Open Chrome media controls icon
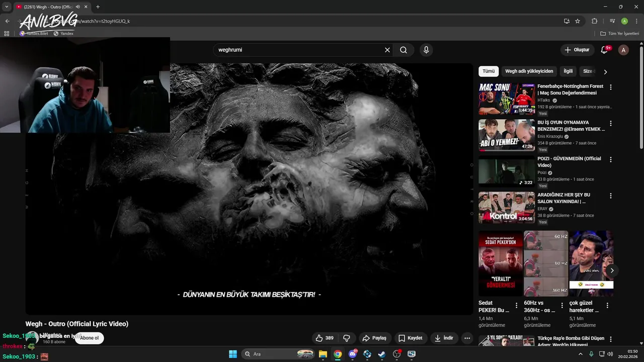644x362 pixels. click(x=612, y=21)
